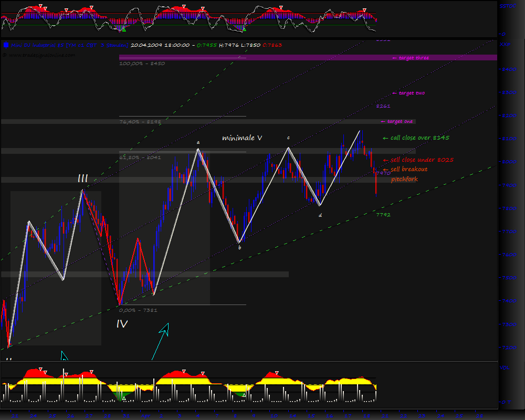Click 7400 on the price axis
This screenshot has width=525, height=420.
509,301
